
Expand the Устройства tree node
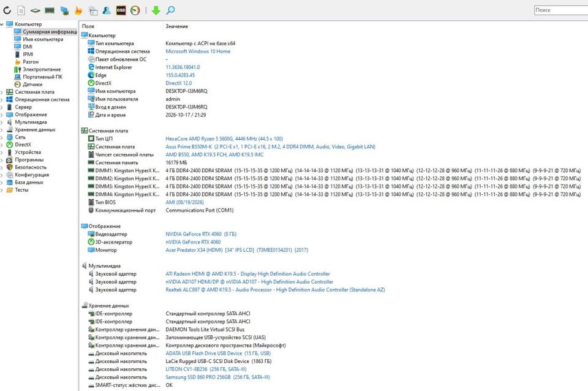pyautogui.click(x=2, y=152)
